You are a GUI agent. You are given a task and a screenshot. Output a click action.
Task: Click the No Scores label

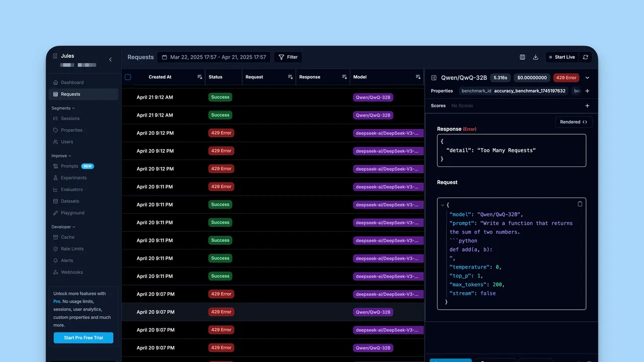coord(462,106)
